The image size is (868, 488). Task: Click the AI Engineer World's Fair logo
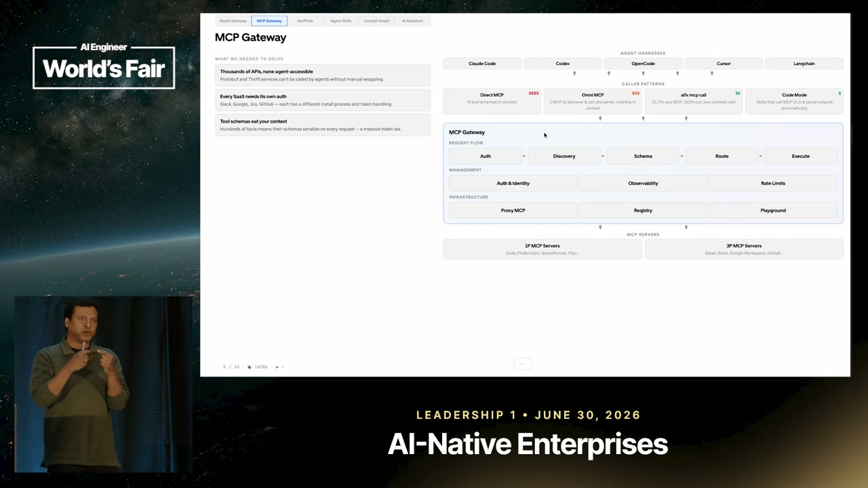coord(104,66)
